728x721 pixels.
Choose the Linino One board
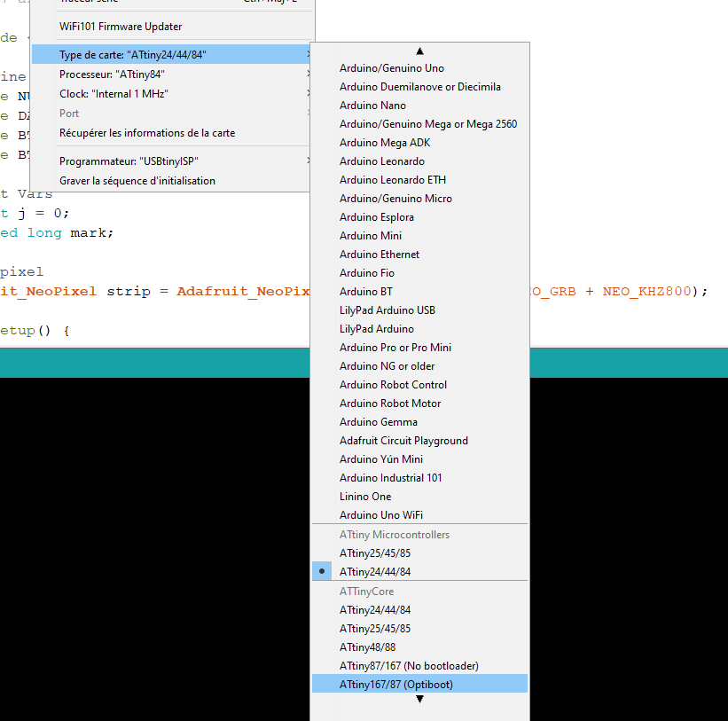pos(419,497)
